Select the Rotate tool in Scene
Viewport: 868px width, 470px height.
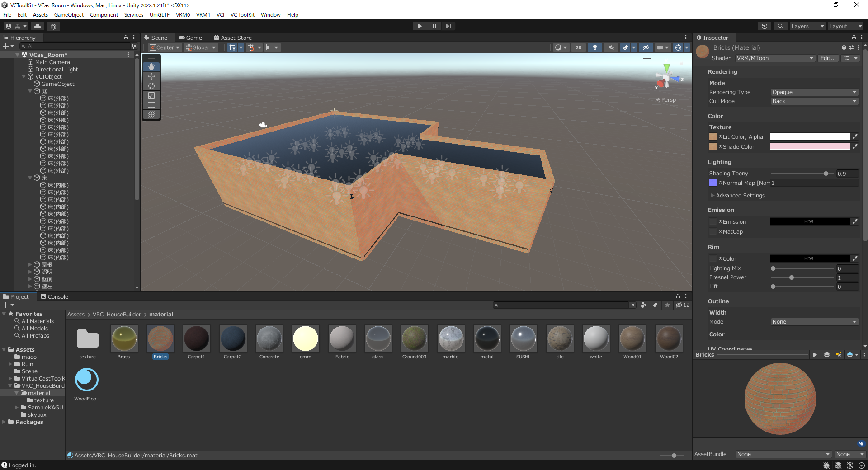pyautogui.click(x=151, y=86)
